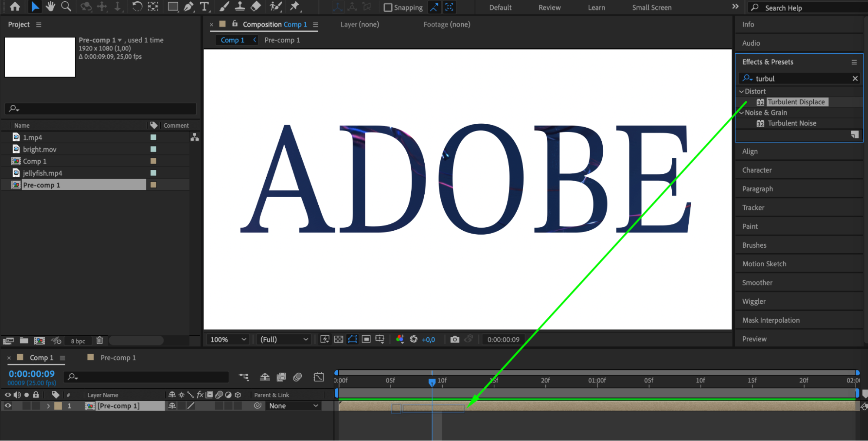Image resolution: width=868 pixels, height=441 pixels.
Task: Expand the Pre-comp 1 layer properties
Action: 48,406
